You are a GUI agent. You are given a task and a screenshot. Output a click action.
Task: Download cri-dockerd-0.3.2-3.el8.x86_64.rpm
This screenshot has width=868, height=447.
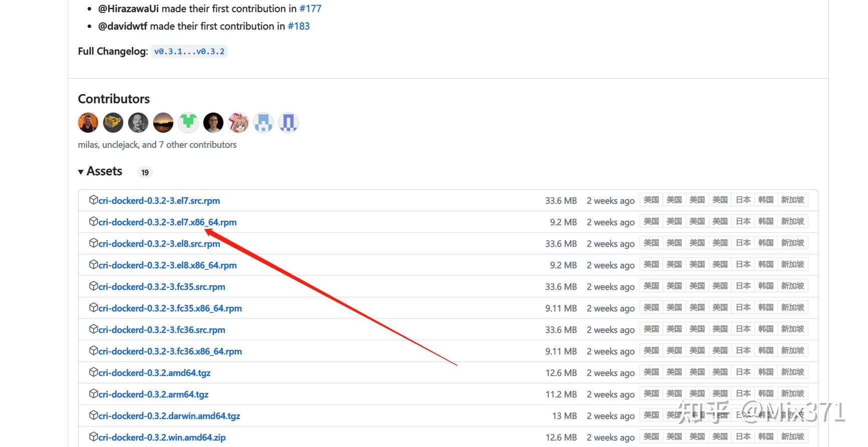[167, 265]
